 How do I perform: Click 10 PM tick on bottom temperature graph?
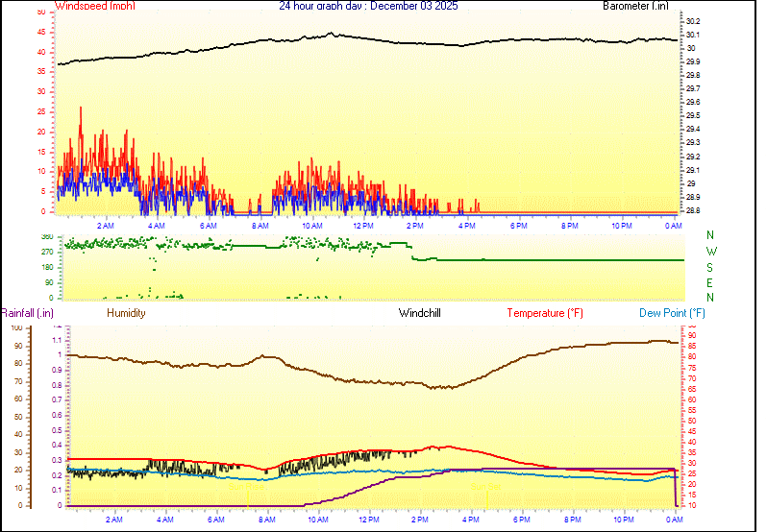(x=624, y=520)
